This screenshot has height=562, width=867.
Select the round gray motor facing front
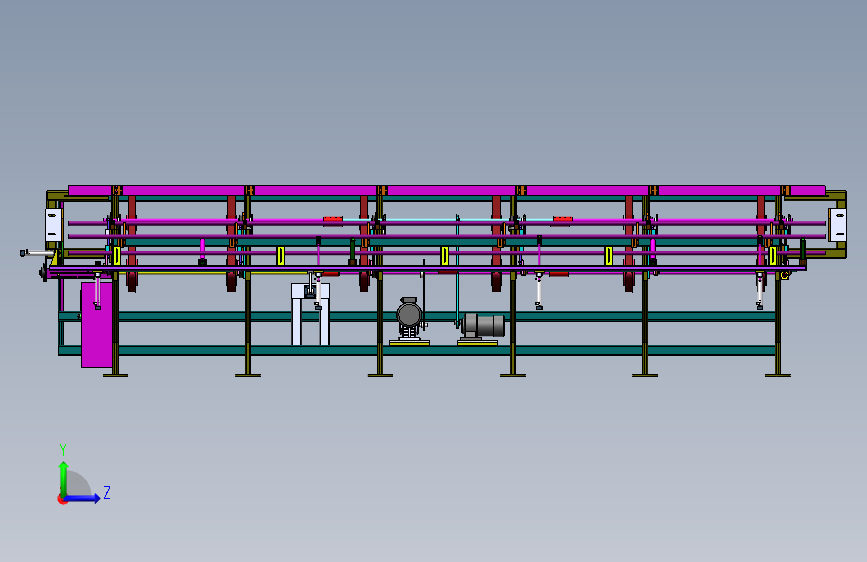pyautogui.click(x=409, y=315)
